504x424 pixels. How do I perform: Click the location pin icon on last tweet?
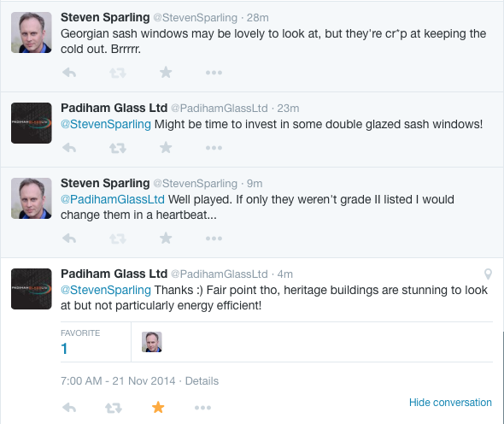pyautogui.click(x=488, y=274)
